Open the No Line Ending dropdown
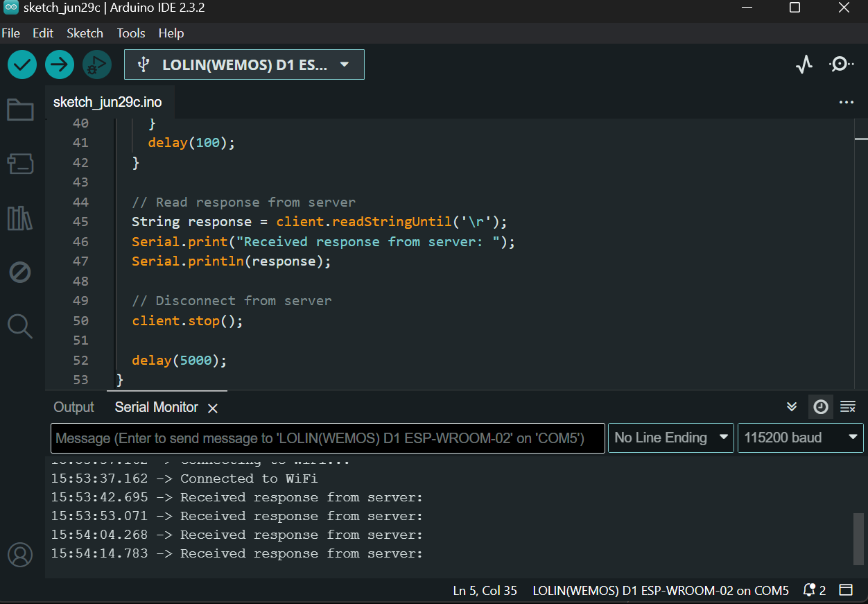Screen dimensions: 868x604 tap(670, 438)
